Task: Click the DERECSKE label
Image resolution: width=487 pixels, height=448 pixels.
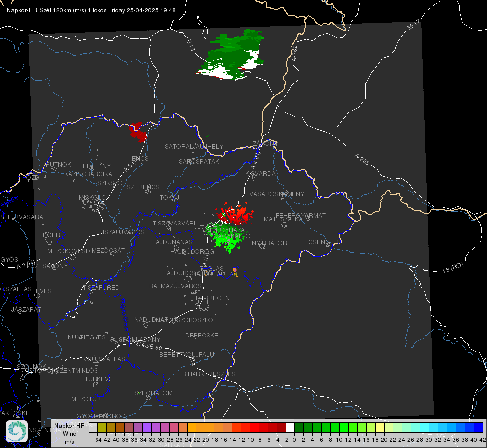Action: (201, 335)
